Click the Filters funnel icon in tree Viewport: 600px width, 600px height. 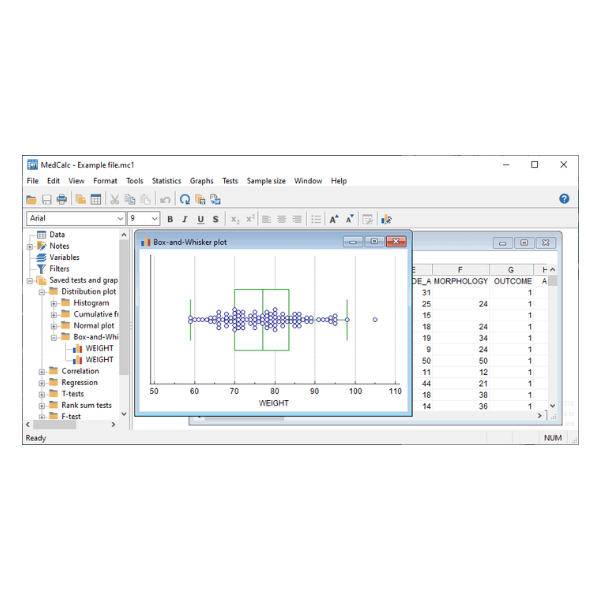tap(41, 269)
